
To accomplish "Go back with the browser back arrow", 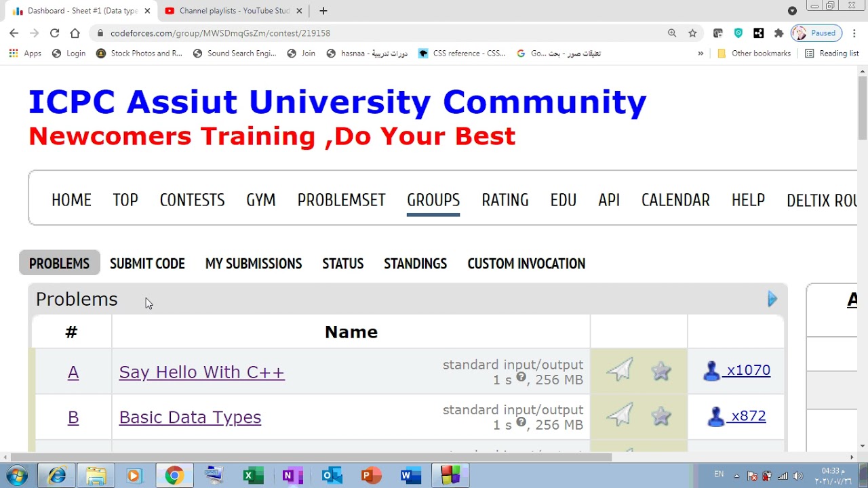I will click(14, 33).
